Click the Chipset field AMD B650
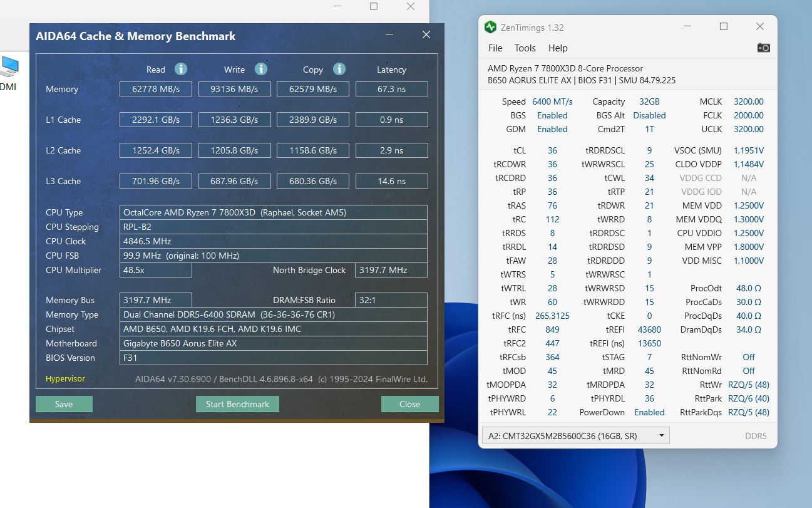 (274, 329)
